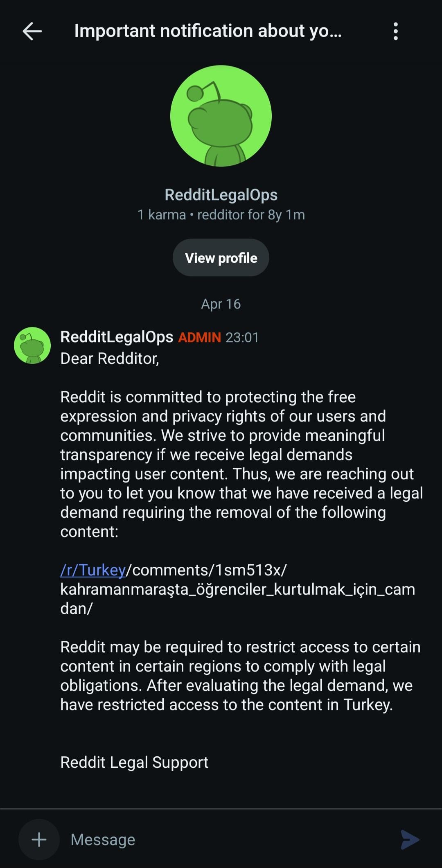This screenshot has width=442, height=868.
Task: Tap the conversation title in header
Action: click(208, 31)
